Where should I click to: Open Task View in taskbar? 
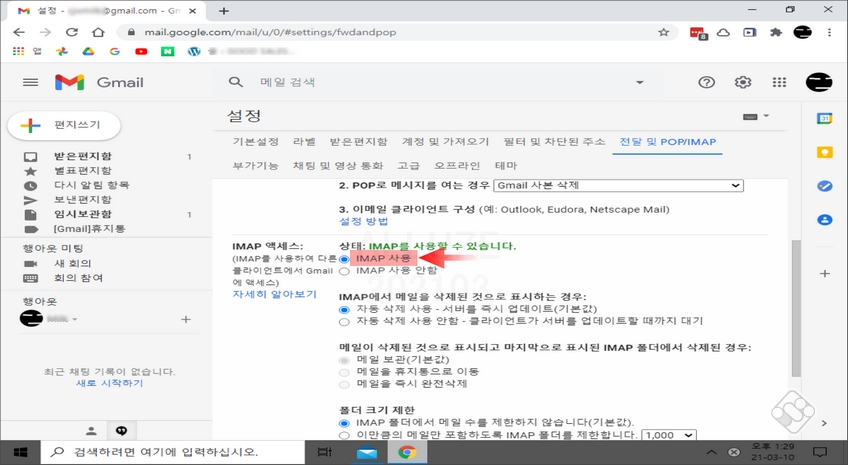pyautogui.click(x=324, y=452)
